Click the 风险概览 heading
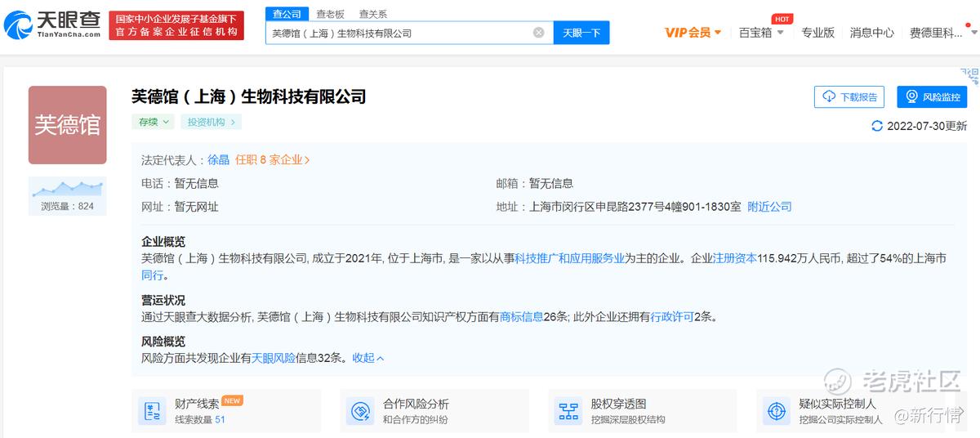This screenshot has width=980, height=438. tap(163, 342)
